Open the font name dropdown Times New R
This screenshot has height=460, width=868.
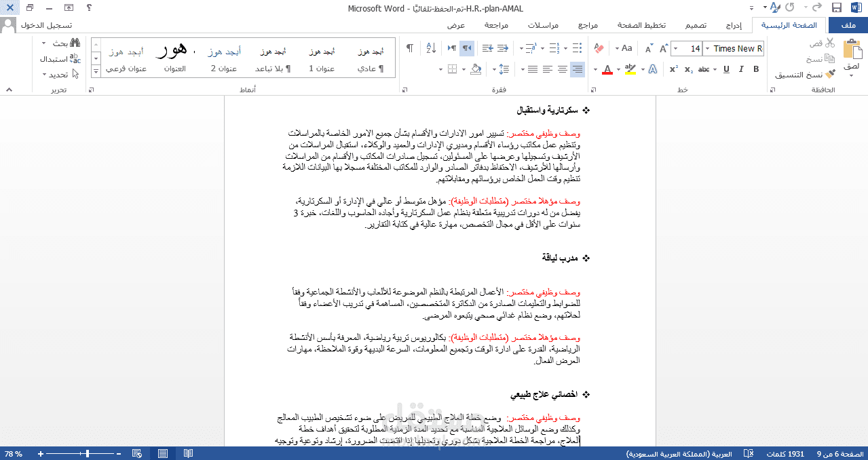click(x=707, y=49)
